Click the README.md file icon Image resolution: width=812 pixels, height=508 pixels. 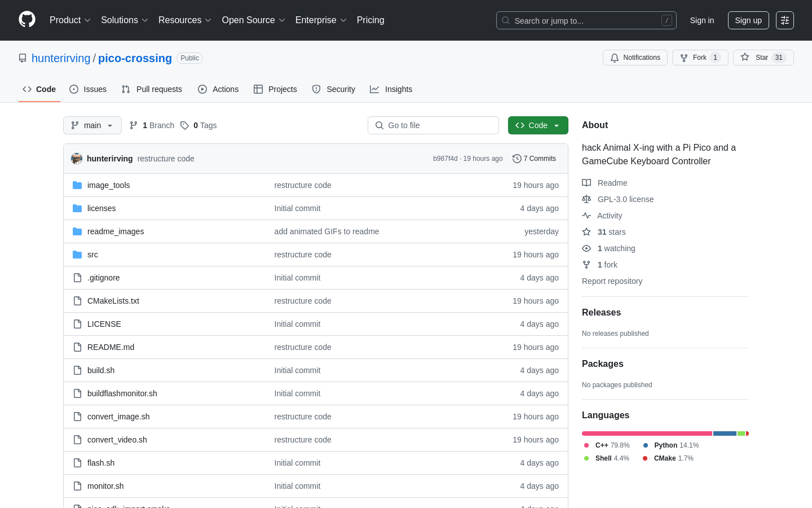(77, 347)
